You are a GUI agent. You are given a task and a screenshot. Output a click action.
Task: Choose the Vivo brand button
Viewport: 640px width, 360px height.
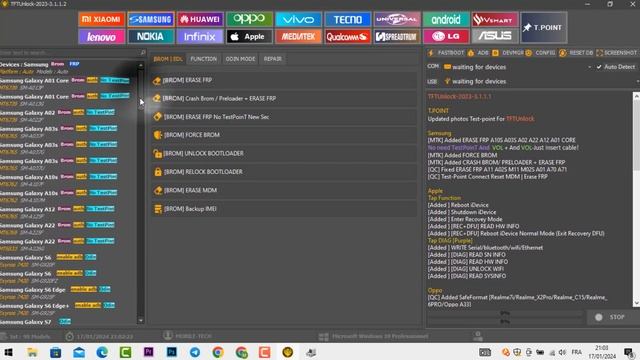(298, 19)
